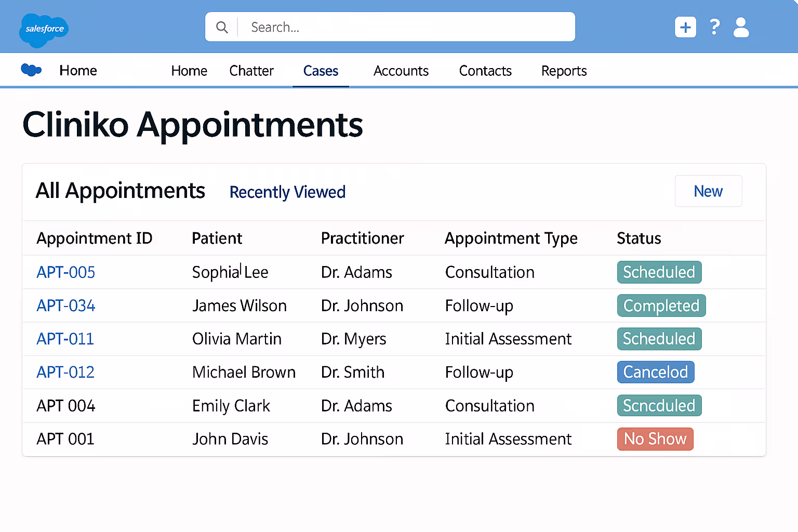Image resolution: width=798 pixels, height=532 pixels.
Task: Click the All Appointments list heading
Action: click(x=121, y=191)
